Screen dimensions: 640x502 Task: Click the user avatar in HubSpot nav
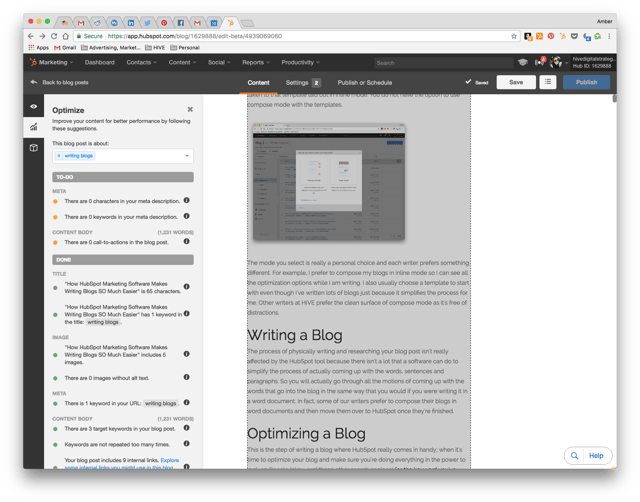coord(556,62)
